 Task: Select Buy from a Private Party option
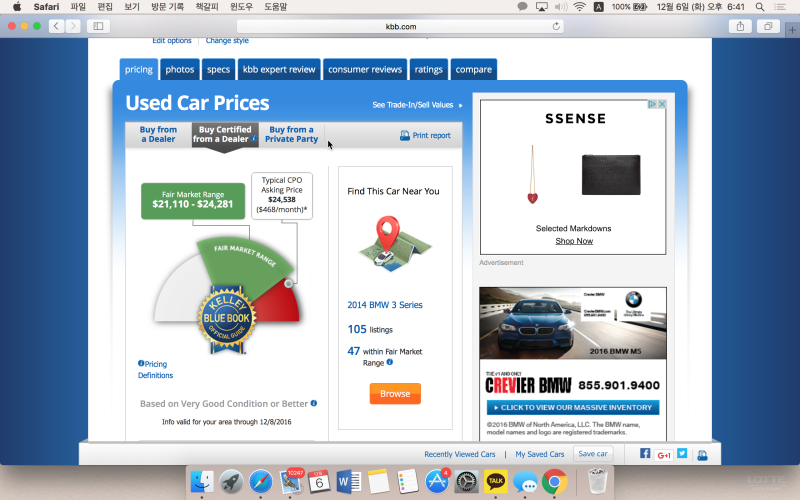291,134
